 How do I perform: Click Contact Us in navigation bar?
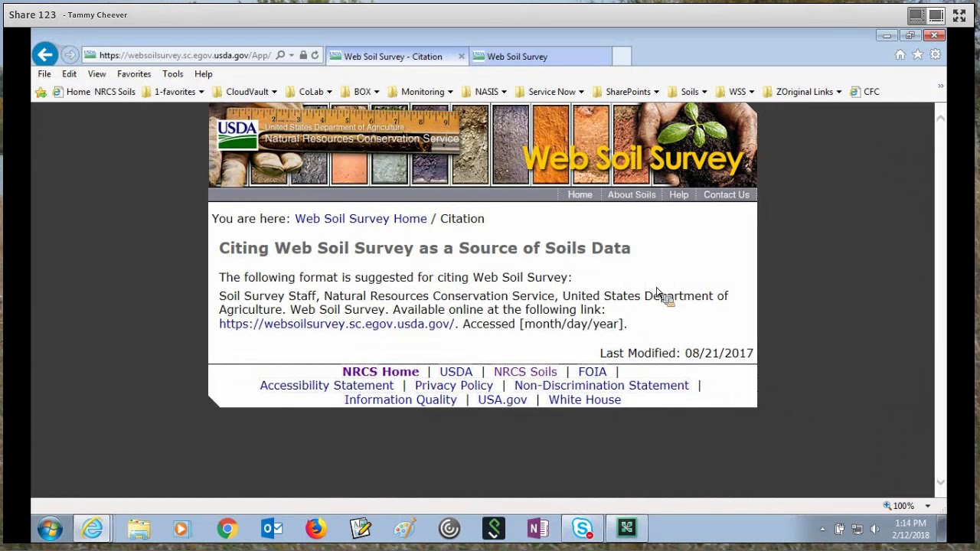[x=727, y=195]
